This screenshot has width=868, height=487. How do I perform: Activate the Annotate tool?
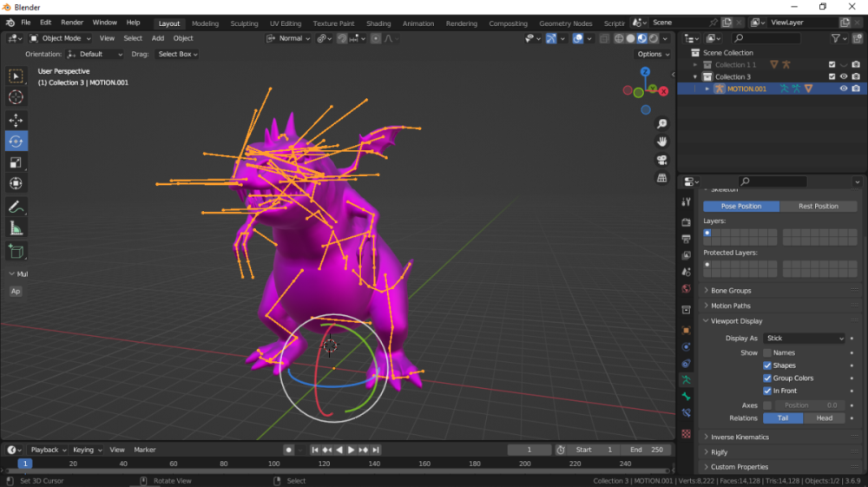16,207
